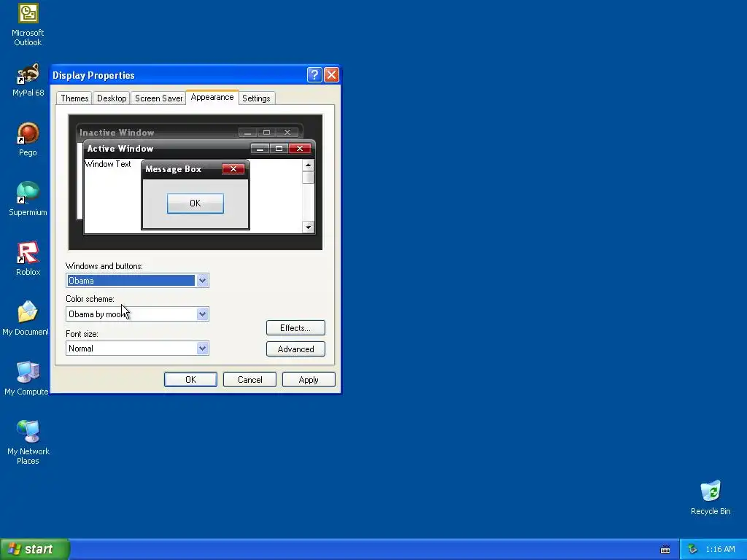Select the My Documents folder icon
Viewport: 747px width, 560px height.
click(x=26, y=318)
